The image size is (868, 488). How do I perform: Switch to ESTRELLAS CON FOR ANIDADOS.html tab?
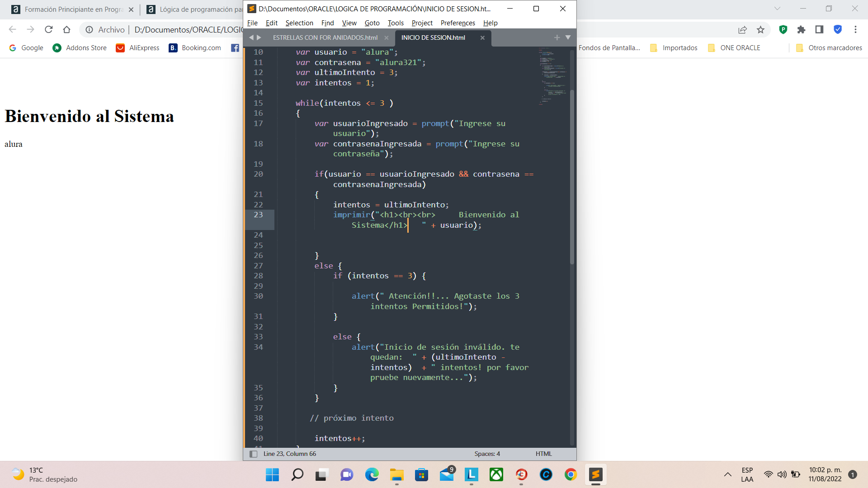point(325,38)
